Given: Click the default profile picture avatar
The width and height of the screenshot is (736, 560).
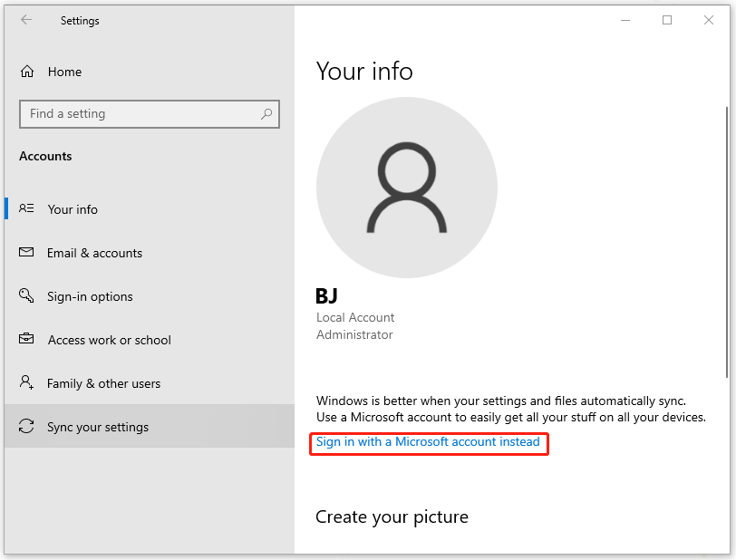Looking at the screenshot, I should (406, 188).
